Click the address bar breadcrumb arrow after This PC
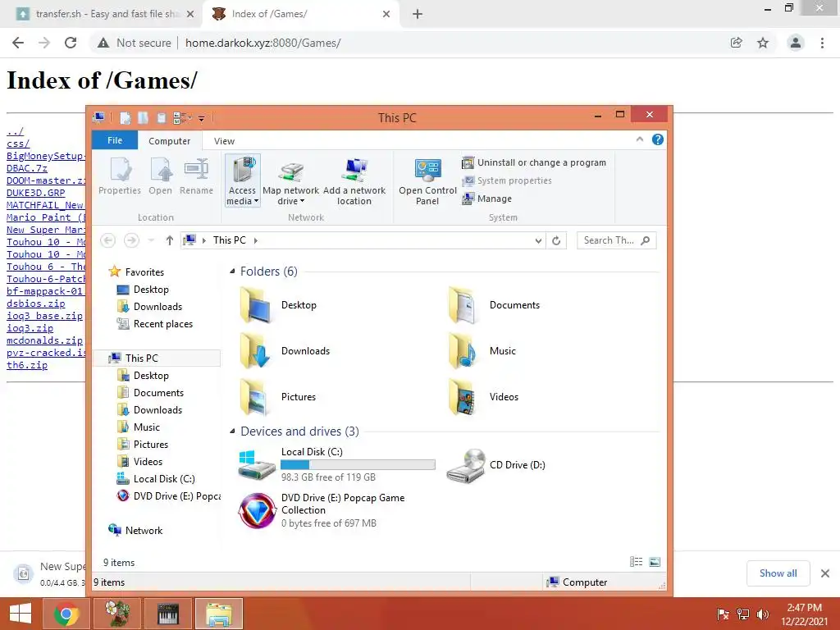840x630 pixels. (256, 240)
